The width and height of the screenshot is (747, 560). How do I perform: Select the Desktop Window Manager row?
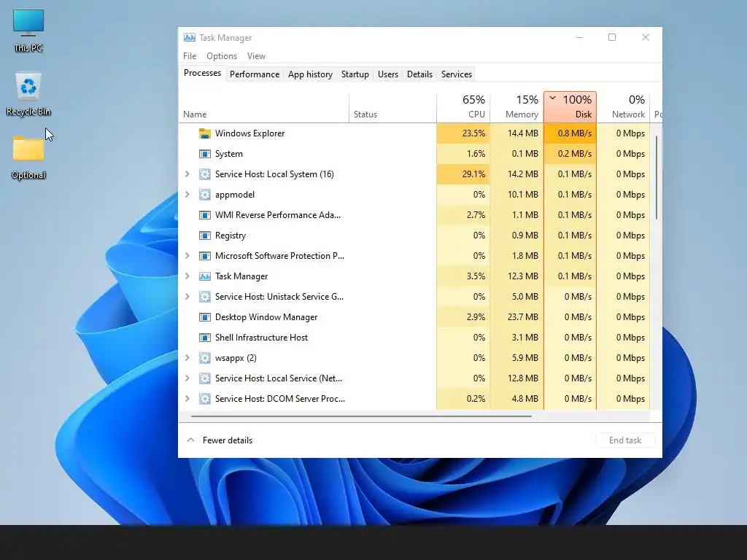(414, 317)
